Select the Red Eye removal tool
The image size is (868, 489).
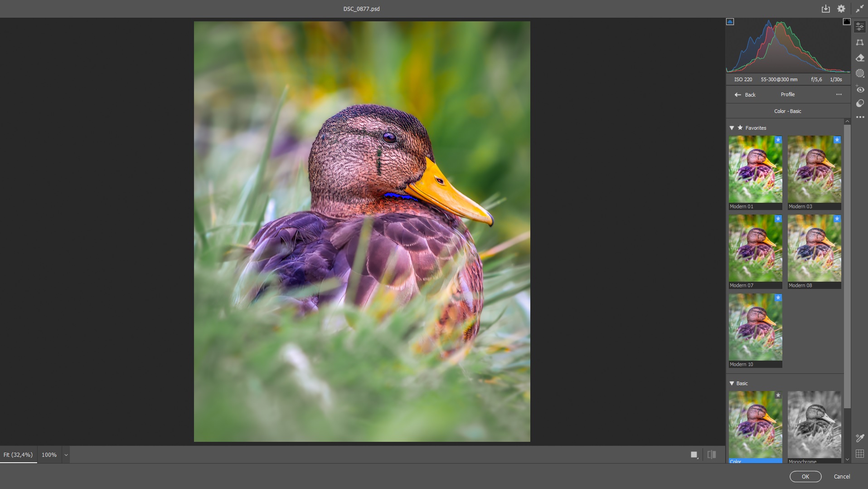point(860,89)
